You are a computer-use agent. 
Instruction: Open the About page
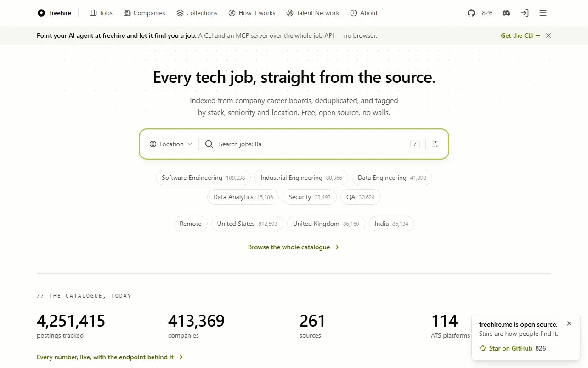click(364, 13)
